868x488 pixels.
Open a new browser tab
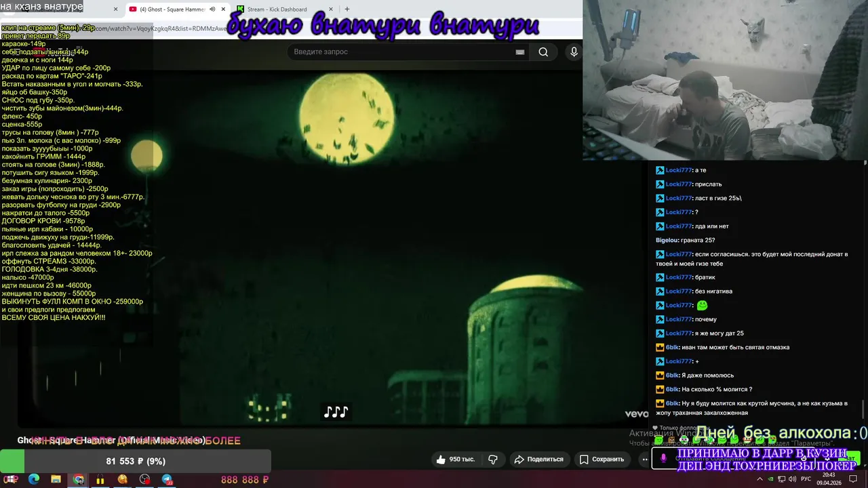[347, 9]
